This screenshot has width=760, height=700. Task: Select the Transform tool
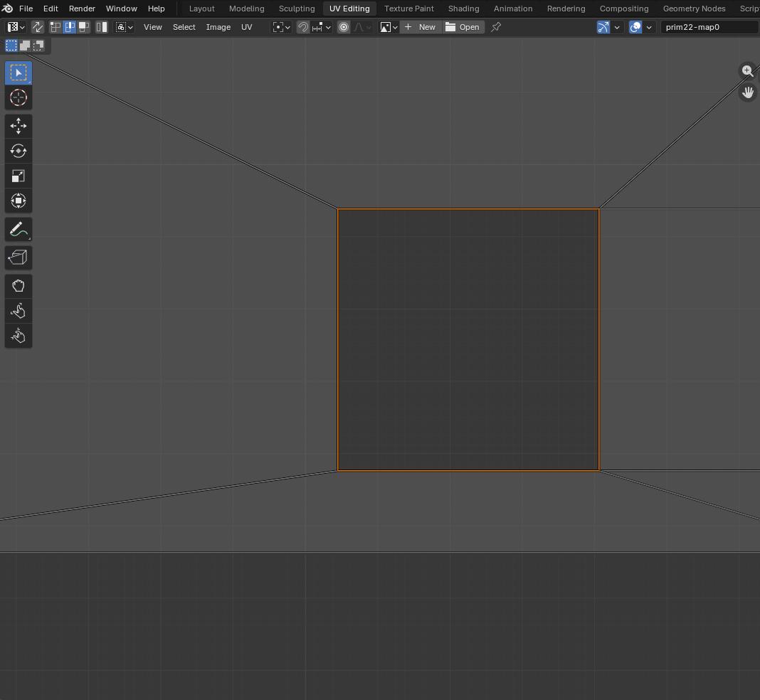[x=19, y=201]
